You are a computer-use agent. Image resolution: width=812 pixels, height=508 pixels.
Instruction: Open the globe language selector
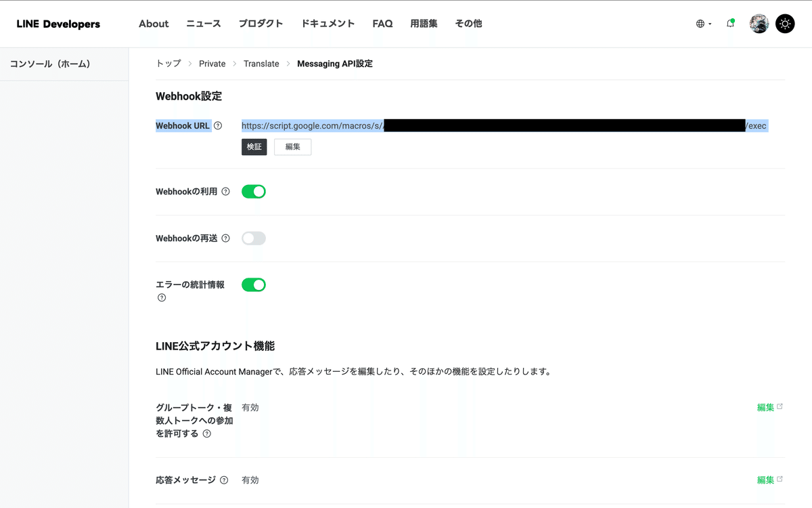[704, 24]
